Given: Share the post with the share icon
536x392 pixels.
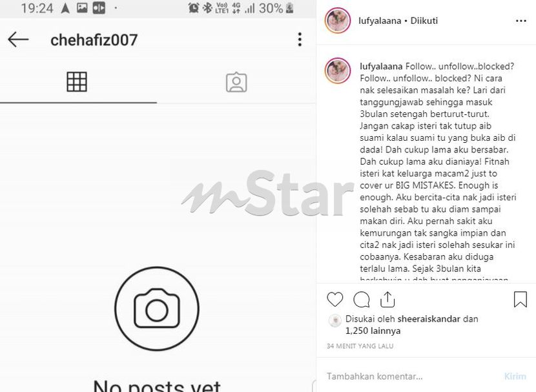Looking at the screenshot, I should tap(387, 300).
